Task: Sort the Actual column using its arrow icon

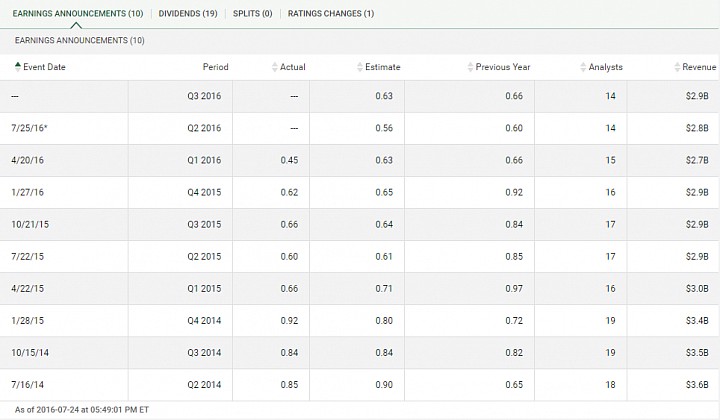Action: point(275,67)
